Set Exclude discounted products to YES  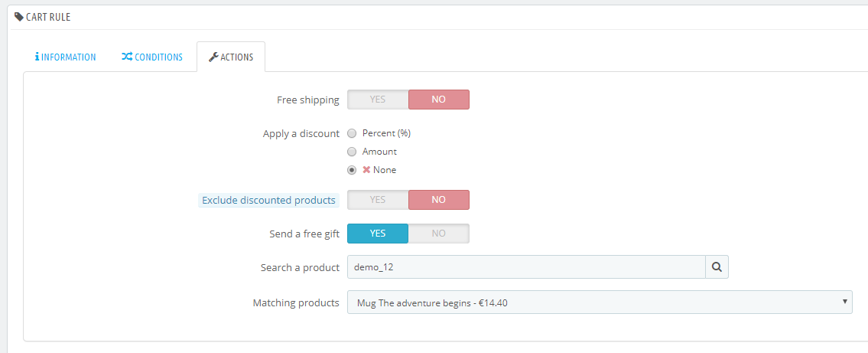tap(378, 200)
